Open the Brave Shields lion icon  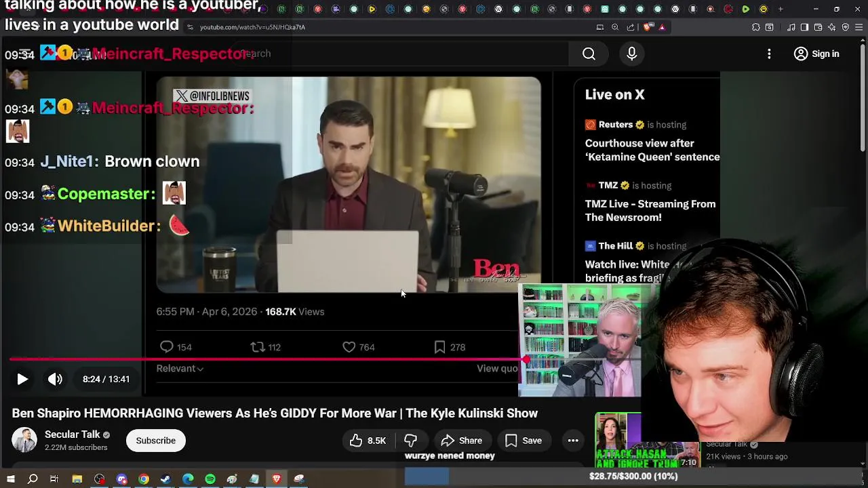(648, 27)
